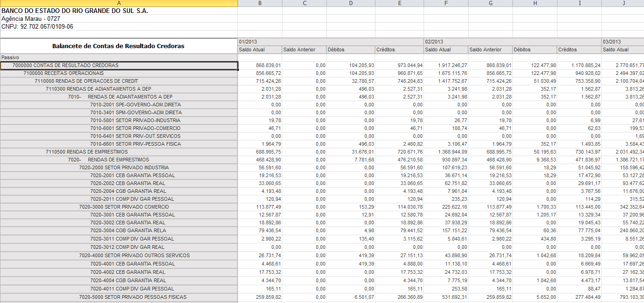Select column D header
644x303 pixels.
click(x=350, y=3)
